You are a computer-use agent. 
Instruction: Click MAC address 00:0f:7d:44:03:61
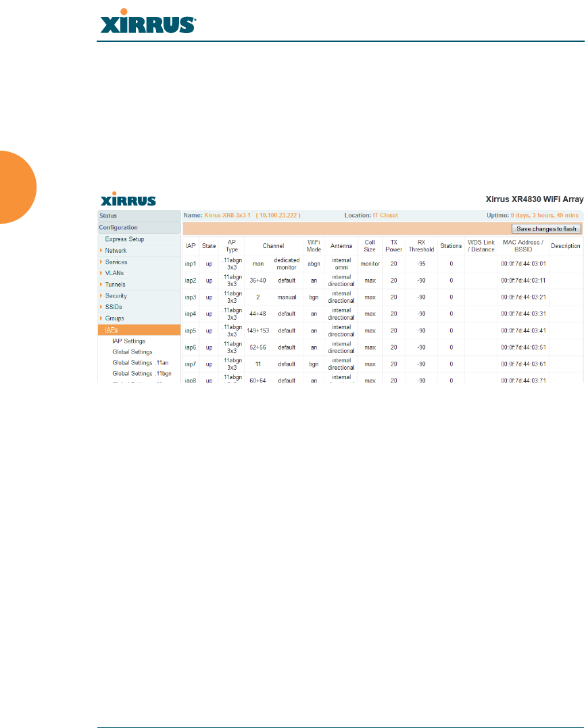(523, 364)
